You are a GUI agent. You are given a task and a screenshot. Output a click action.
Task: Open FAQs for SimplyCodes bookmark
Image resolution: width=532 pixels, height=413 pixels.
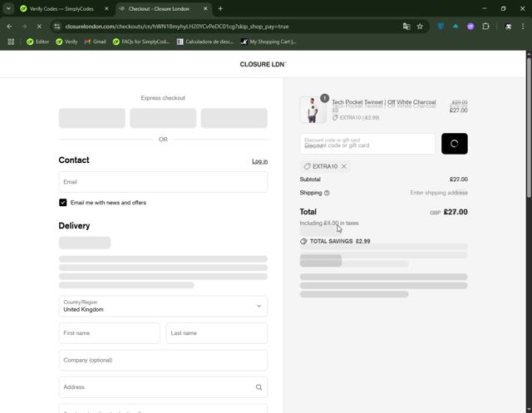coord(141,42)
